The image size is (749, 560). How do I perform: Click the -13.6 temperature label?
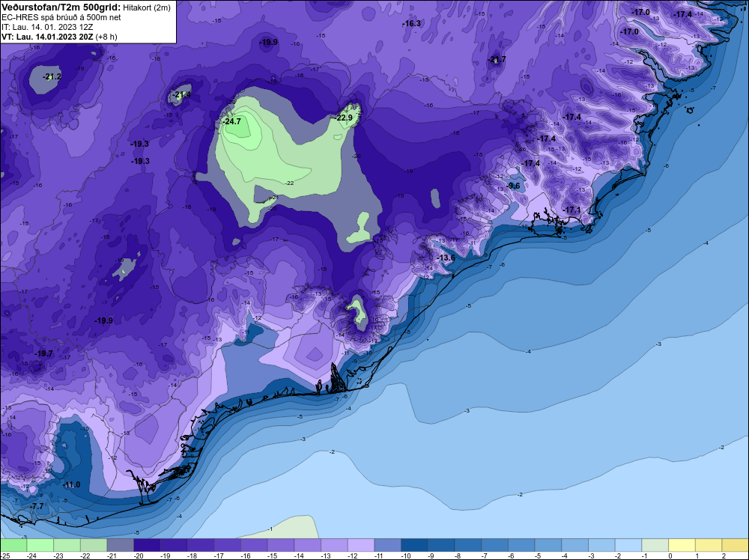click(x=446, y=258)
